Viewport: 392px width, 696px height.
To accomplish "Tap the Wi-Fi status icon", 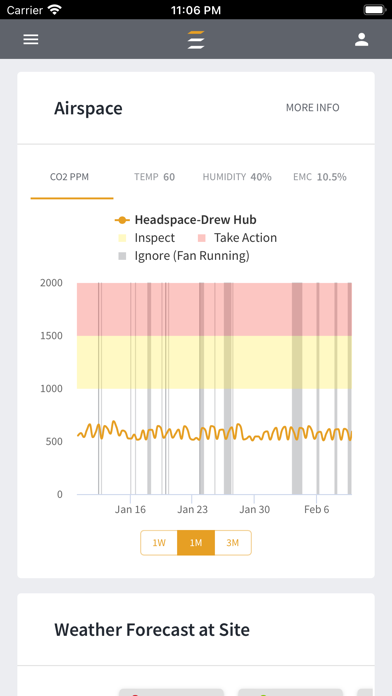I will [x=55, y=9].
